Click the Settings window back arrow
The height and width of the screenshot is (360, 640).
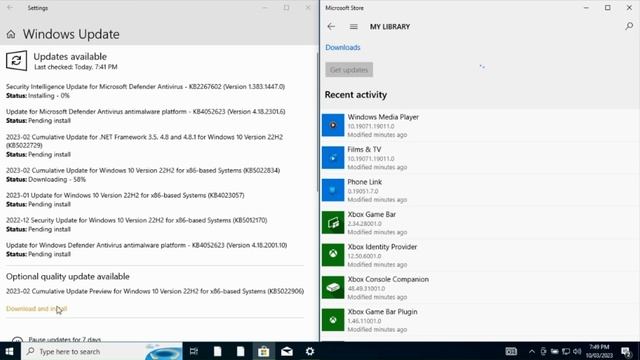(x=10, y=8)
